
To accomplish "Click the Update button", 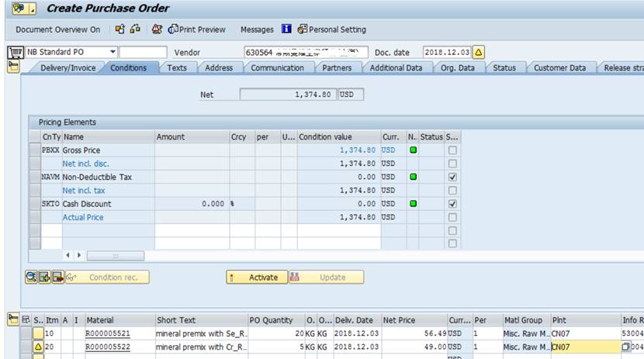I will 326,277.
